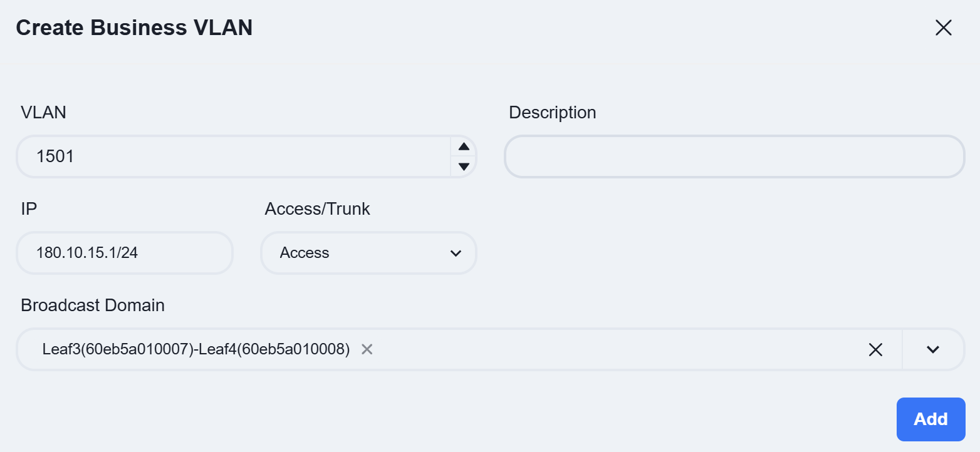Click the VLAN field label
Image resolution: width=980 pixels, height=452 pixels.
(x=43, y=113)
